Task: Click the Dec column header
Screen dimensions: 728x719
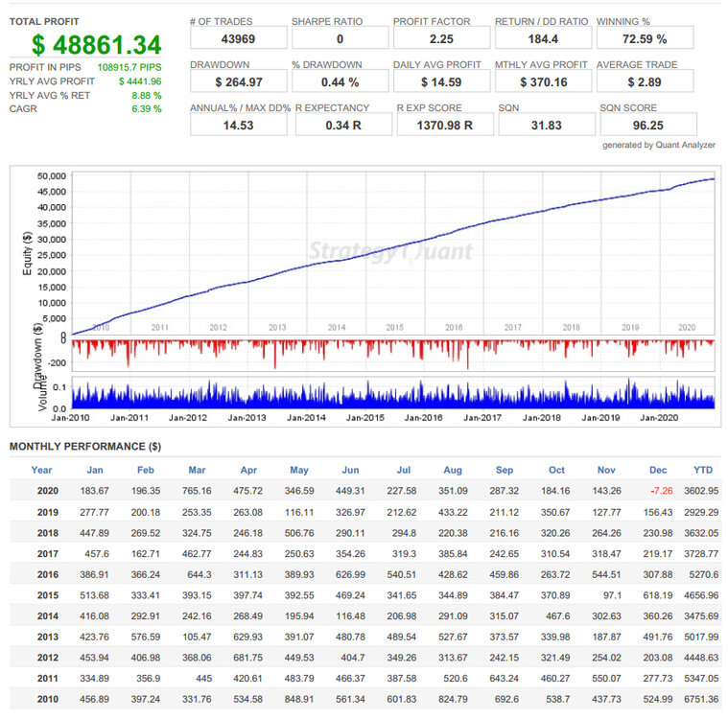Action: 658,470
